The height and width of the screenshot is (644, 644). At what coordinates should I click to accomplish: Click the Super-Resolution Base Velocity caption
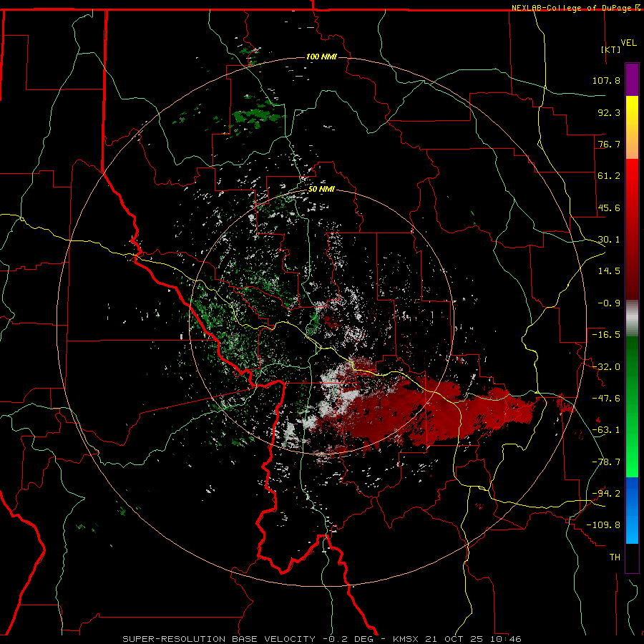(322, 639)
